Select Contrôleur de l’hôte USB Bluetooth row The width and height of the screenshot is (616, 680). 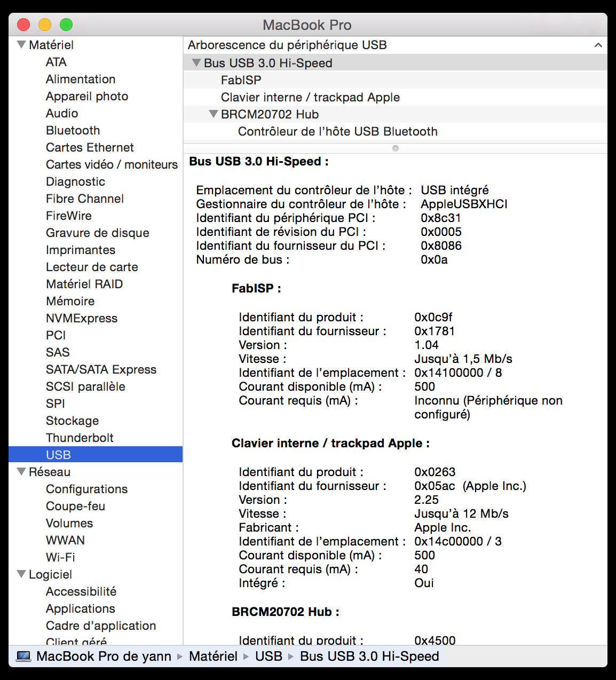tap(395, 131)
